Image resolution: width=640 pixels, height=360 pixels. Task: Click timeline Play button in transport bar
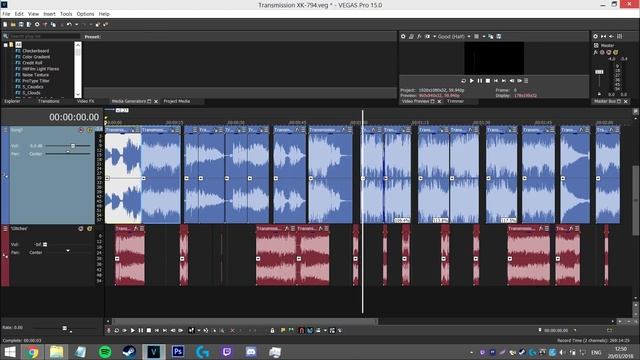pos(133,331)
